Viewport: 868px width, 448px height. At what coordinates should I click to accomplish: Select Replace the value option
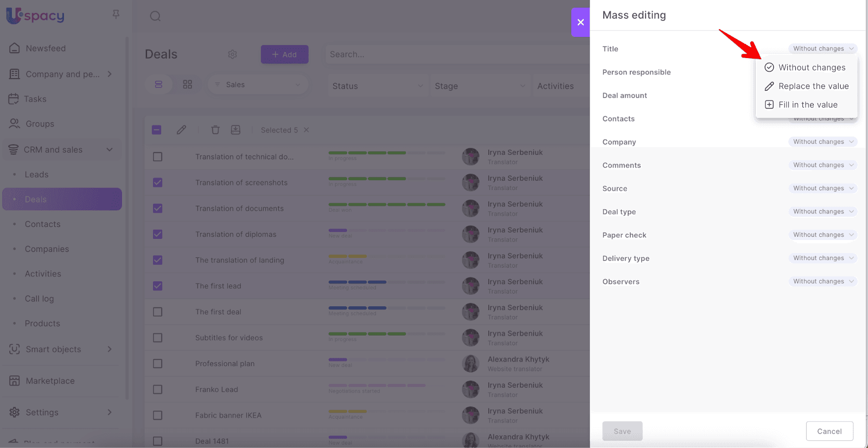pos(813,86)
